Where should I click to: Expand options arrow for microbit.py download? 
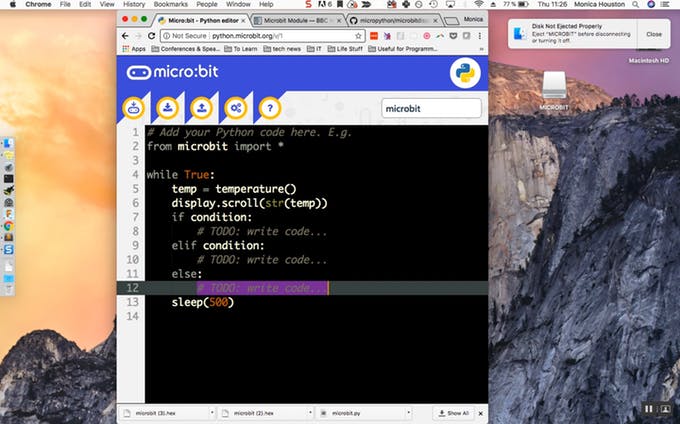pyautogui.click(x=409, y=413)
